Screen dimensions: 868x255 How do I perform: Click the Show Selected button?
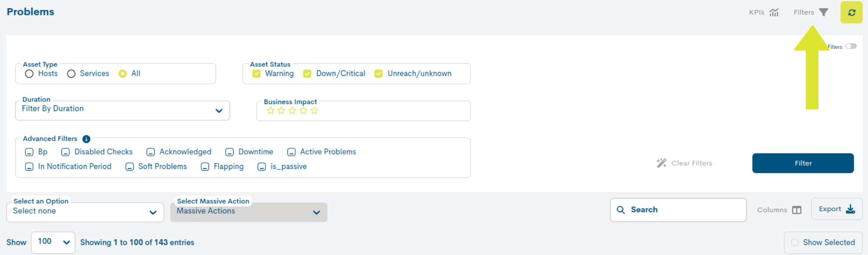point(823,243)
